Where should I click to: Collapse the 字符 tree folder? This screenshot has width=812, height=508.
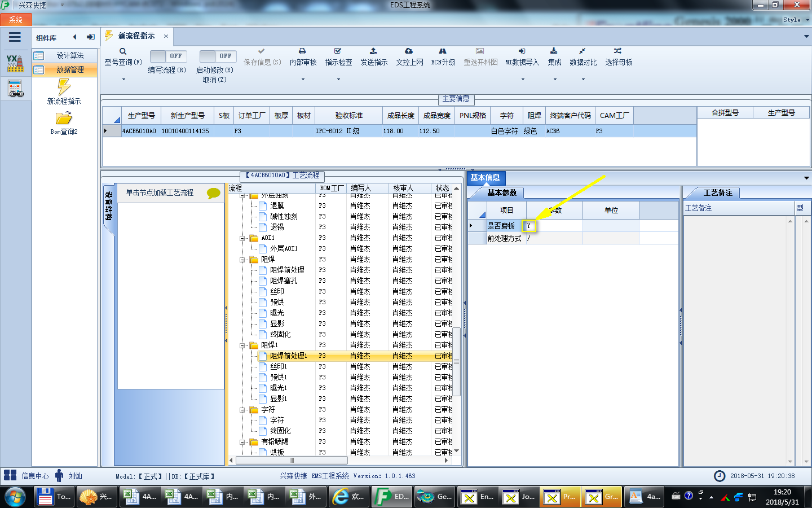[242, 410]
